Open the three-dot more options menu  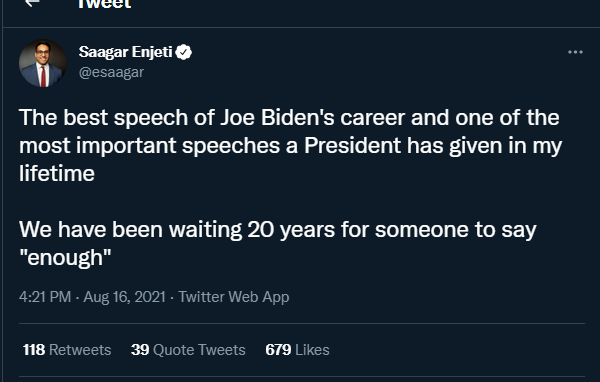point(575,52)
